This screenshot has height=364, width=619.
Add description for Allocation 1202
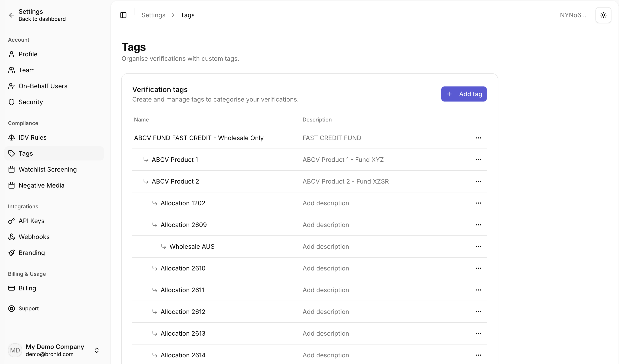(x=326, y=203)
